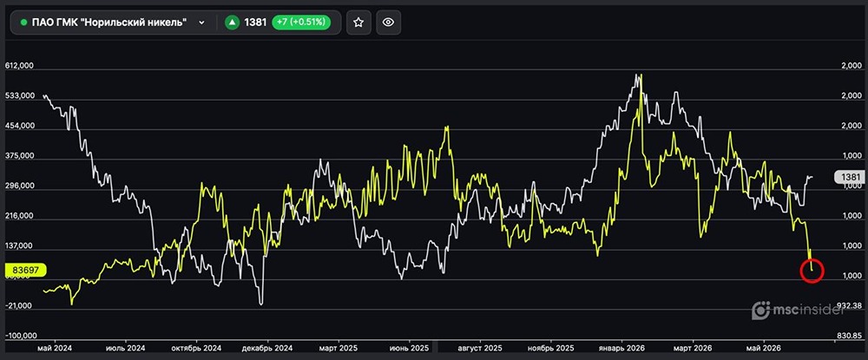Click the 830.85 right axis value

(x=849, y=336)
